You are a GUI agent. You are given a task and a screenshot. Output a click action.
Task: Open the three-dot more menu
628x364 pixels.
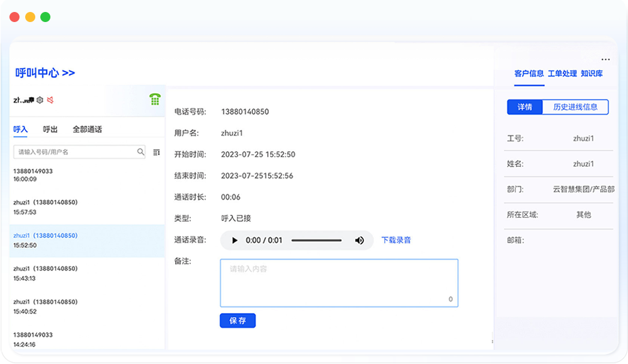pyautogui.click(x=605, y=60)
